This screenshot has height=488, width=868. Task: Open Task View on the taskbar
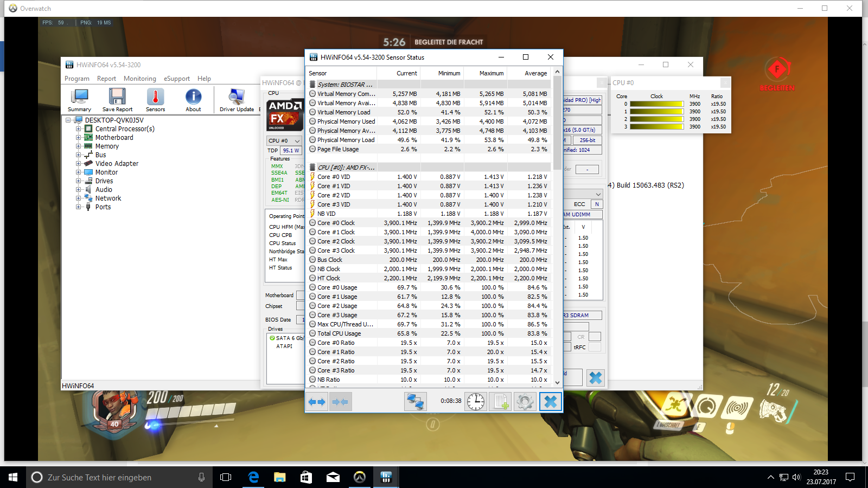coord(226,477)
